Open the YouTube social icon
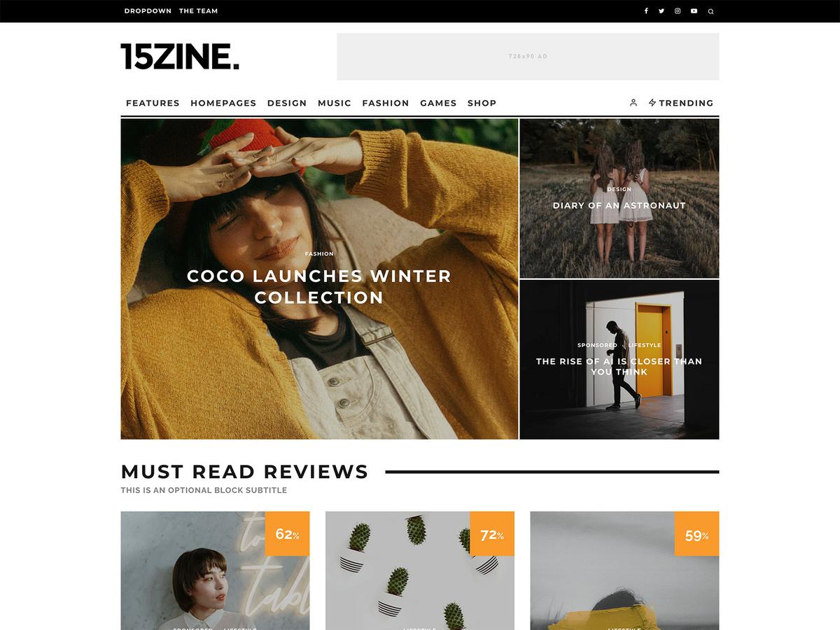840x630 pixels. (694, 11)
